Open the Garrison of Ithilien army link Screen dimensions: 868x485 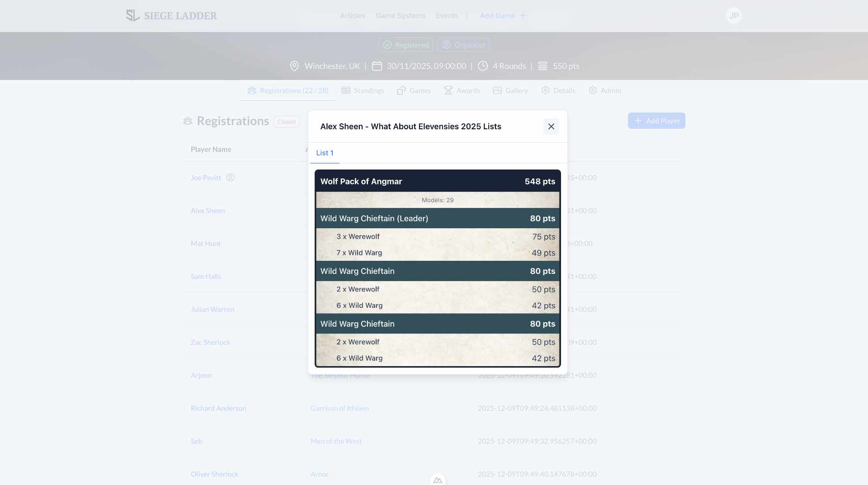340,408
